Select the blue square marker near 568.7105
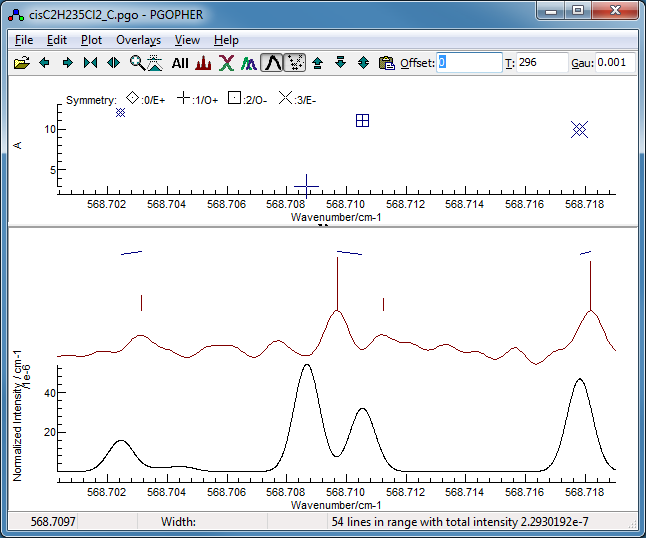The height and width of the screenshot is (538, 646). coord(362,121)
